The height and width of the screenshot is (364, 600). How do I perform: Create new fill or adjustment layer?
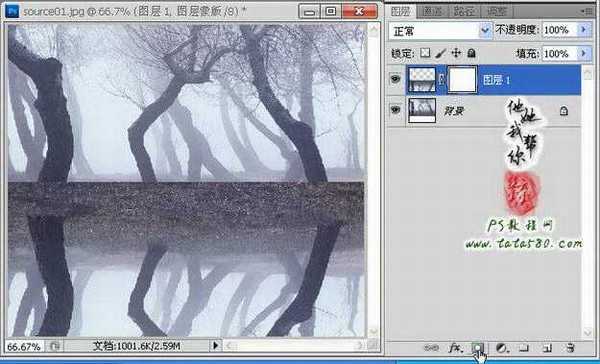click(502, 348)
